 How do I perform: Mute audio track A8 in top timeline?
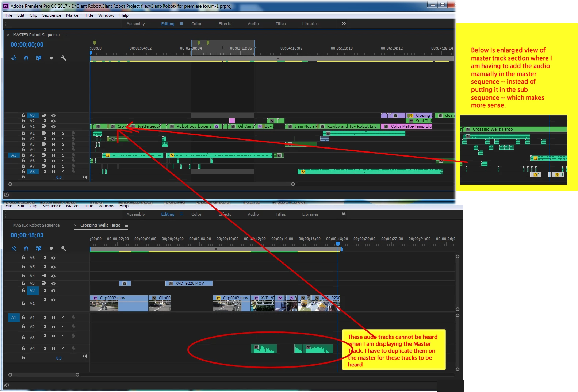click(x=53, y=172)
